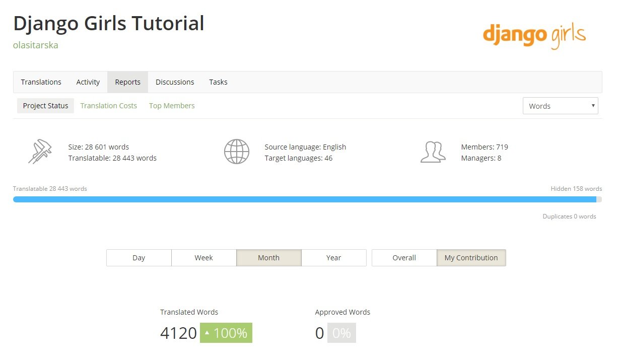
Task: Click the 4120 translated words count
Action: tap(178, 333)
